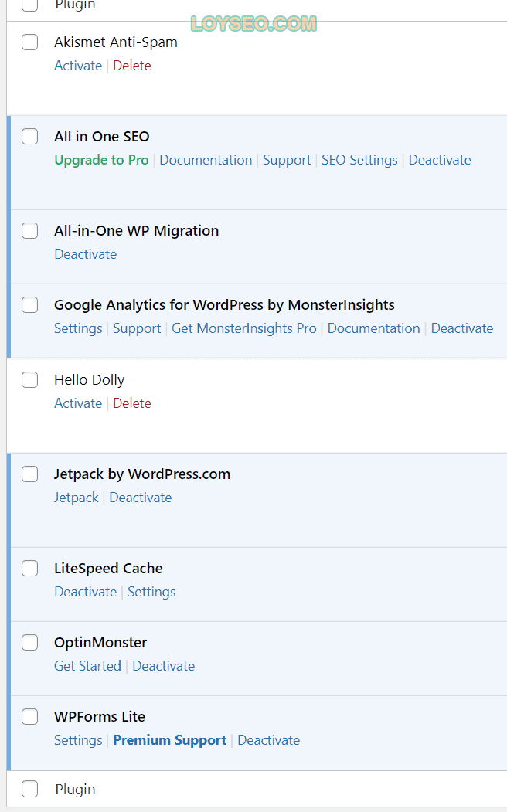The height and width of the screenshot is (812, 507).
Task: Select the All in One SEO checkbox
Action: coord(29,136)
